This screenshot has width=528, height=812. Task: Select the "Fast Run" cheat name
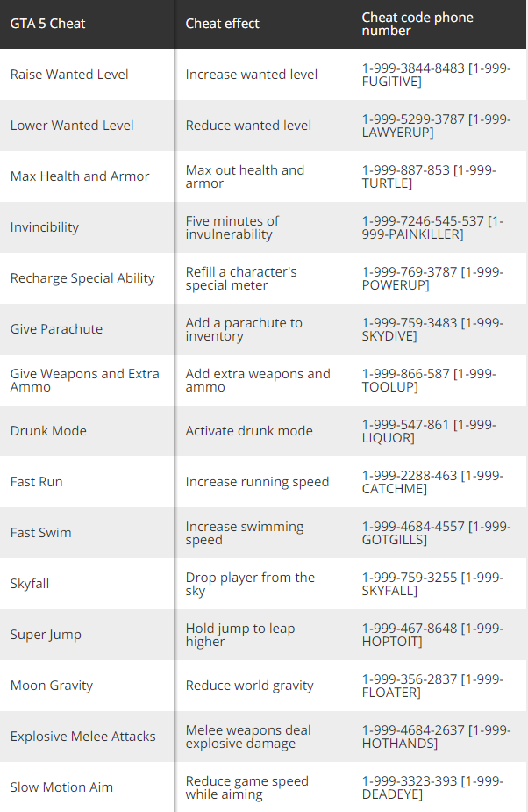[x=37, y=482]
